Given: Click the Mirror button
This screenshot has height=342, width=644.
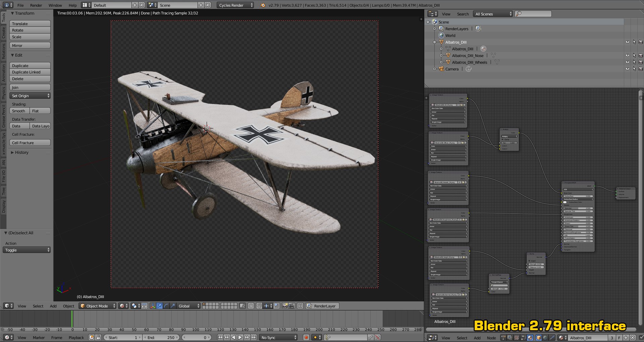Looking at the screenshot, I should pyautogui.click(x=30, y=45).
